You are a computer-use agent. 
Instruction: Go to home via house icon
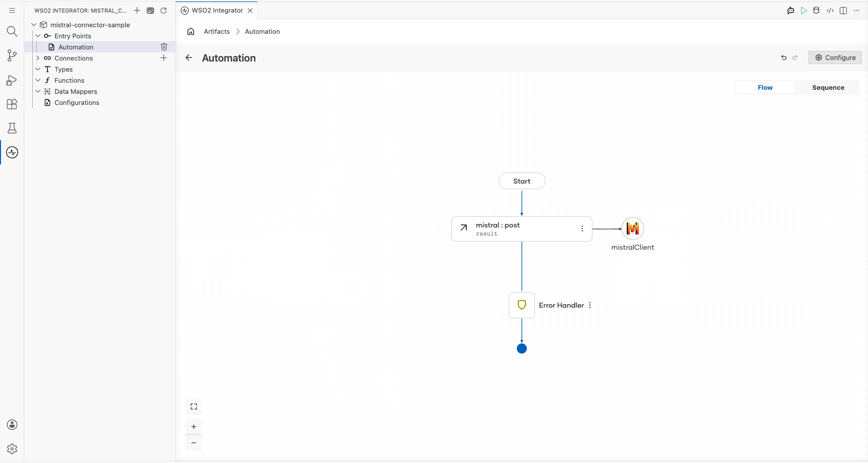pyautogui.click(x=191, y=31)
